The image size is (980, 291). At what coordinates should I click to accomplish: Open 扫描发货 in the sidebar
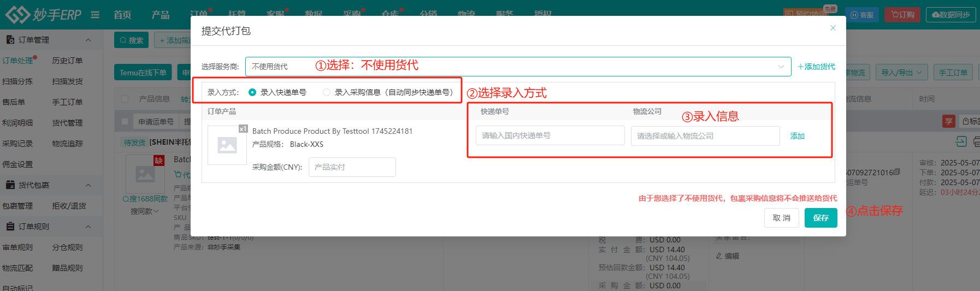coord(67,81)
